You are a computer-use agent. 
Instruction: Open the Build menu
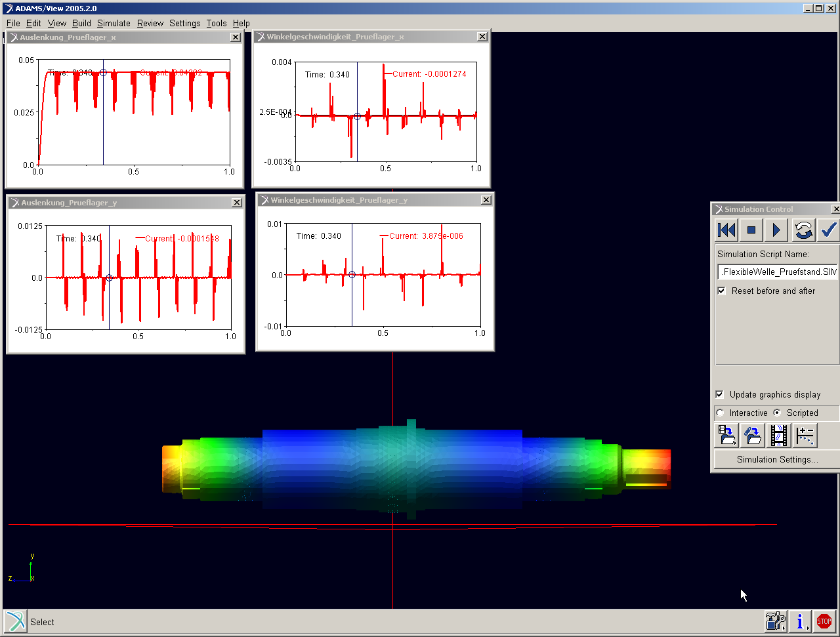(x=81, y=23)
